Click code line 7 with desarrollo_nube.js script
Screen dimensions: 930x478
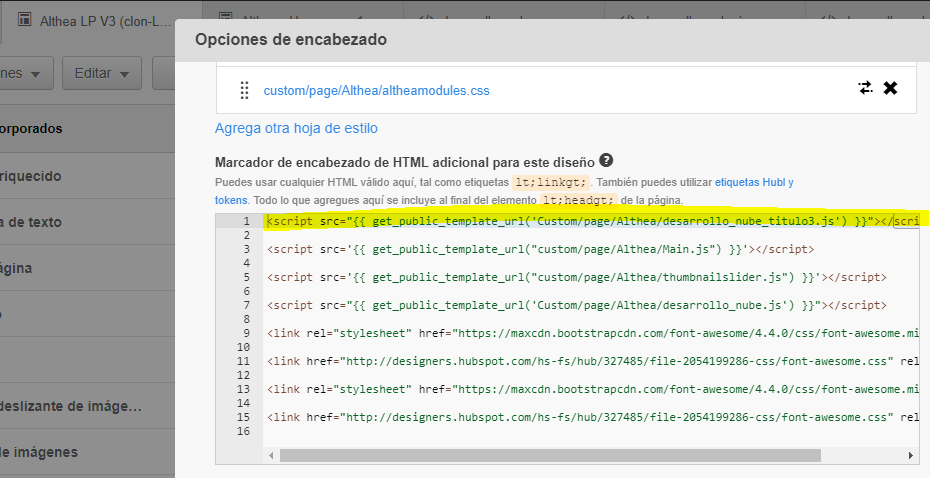[577, 305]
